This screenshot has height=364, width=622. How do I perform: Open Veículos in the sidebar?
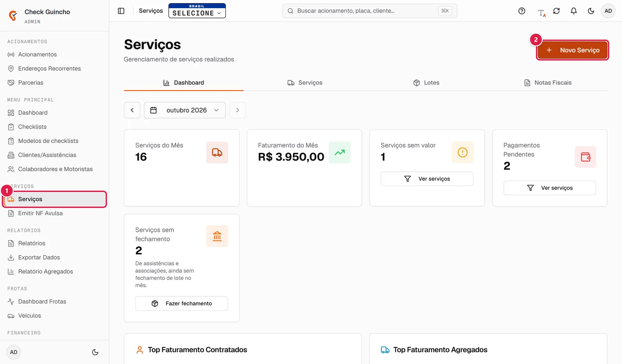click(54, 316)
